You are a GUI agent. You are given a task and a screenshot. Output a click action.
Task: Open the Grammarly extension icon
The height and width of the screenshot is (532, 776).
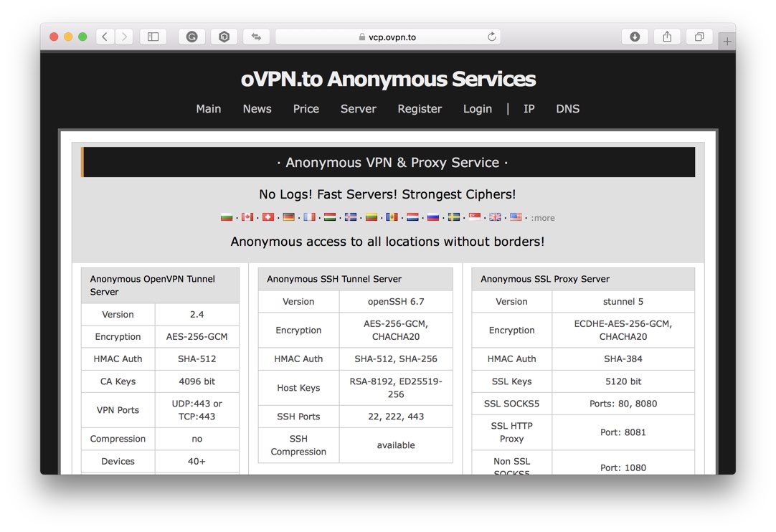192,37
